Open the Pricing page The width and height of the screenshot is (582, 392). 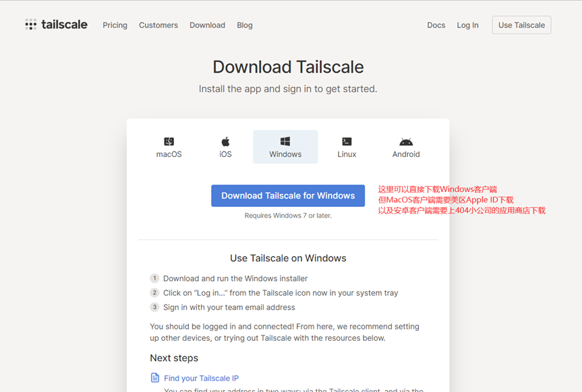point(115,25)
